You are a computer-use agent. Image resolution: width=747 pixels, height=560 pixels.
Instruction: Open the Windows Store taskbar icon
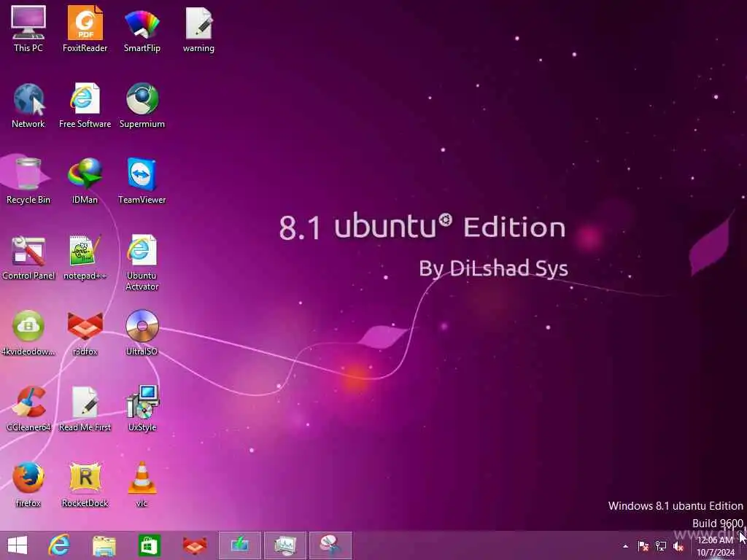click(149, 545)
